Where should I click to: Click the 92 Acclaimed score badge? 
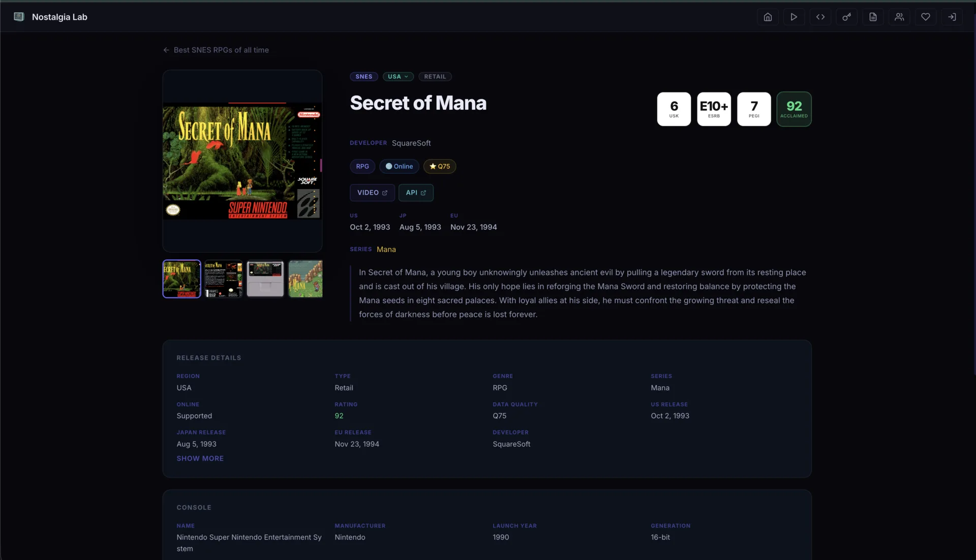pos(794,109)
